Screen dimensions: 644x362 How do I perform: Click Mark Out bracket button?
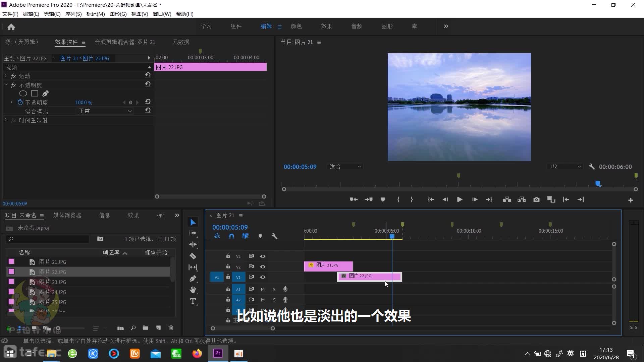412,200
